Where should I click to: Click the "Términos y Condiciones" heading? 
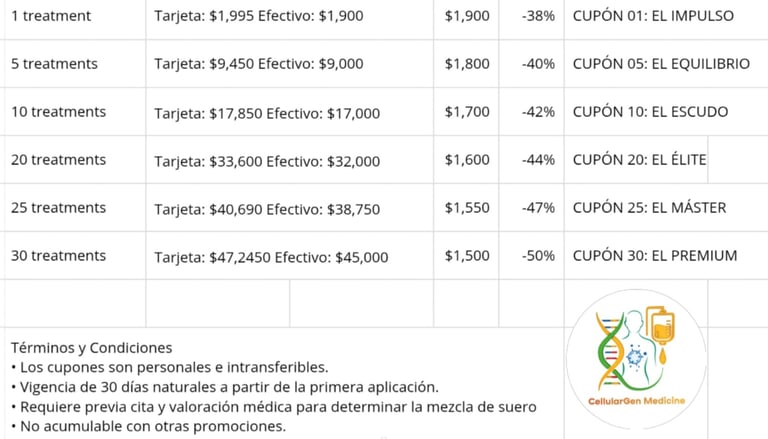click(x=91, y=348)
